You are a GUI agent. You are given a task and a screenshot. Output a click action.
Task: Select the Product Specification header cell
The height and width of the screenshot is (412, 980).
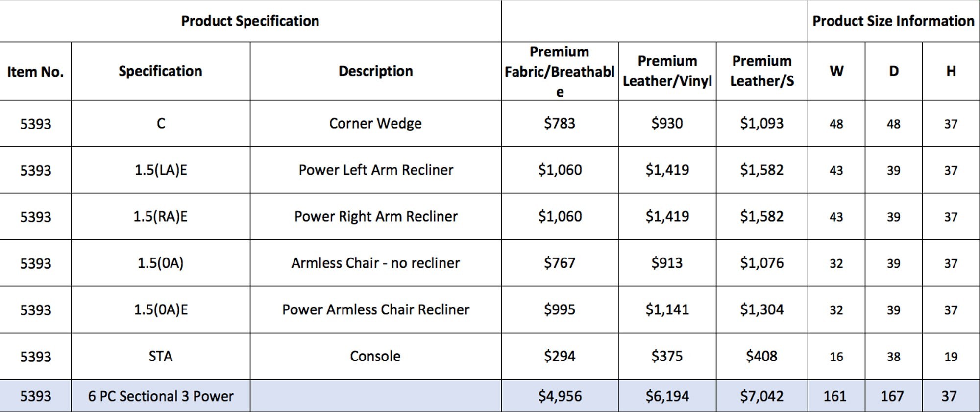(250, 21)
